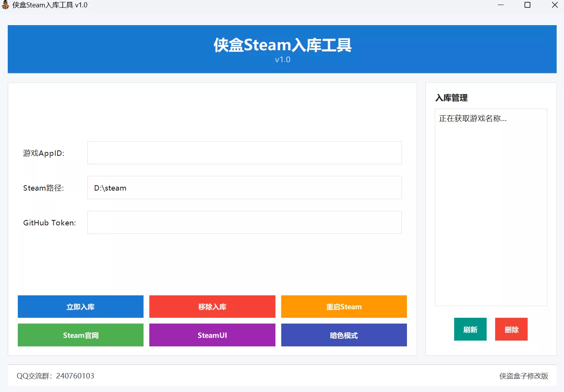
Task: Click the 刷新 button to refresh list
Action: pos(470,329)
